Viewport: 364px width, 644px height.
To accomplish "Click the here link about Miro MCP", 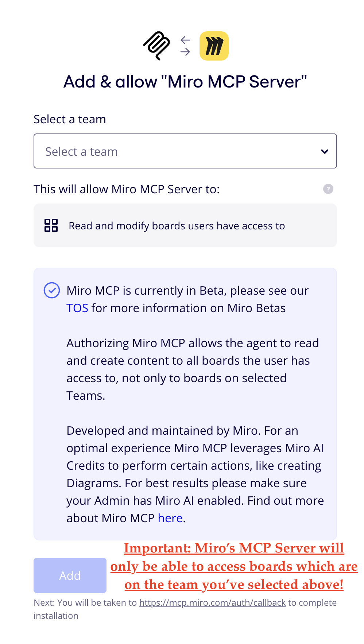I will coord(170,518).
